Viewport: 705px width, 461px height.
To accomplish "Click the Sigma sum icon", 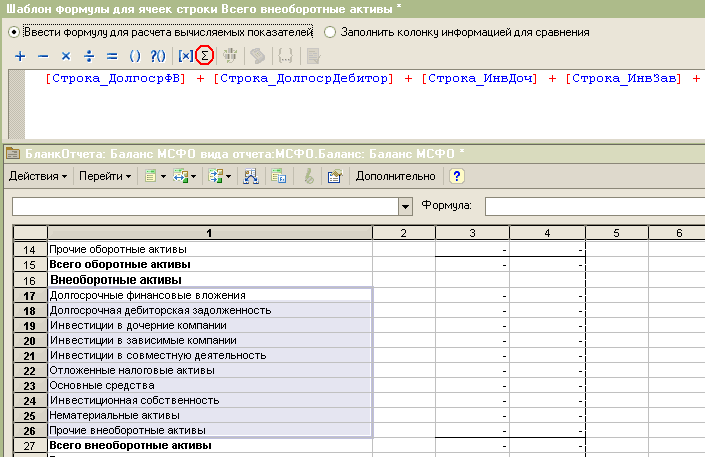I will click(206, 55).
